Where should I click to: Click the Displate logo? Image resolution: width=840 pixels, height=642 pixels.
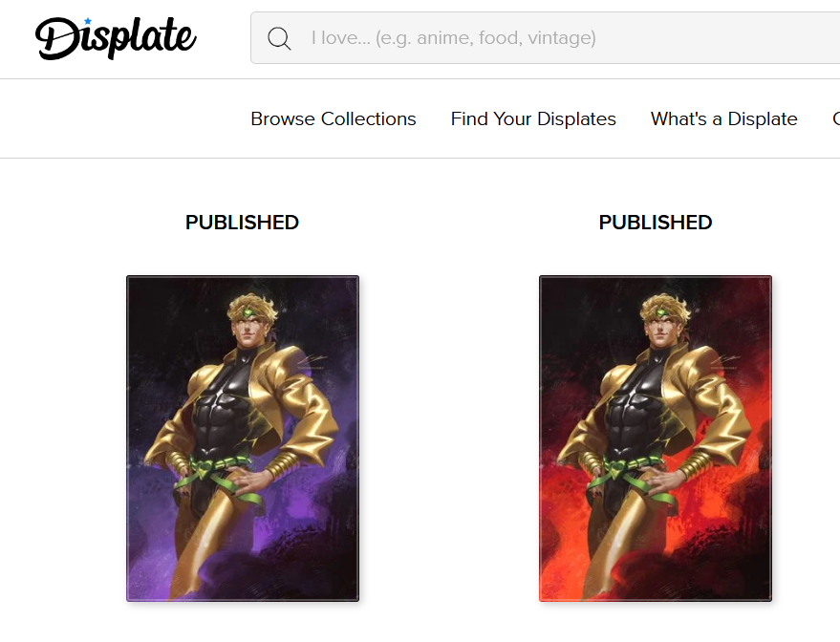click(116, 38)
